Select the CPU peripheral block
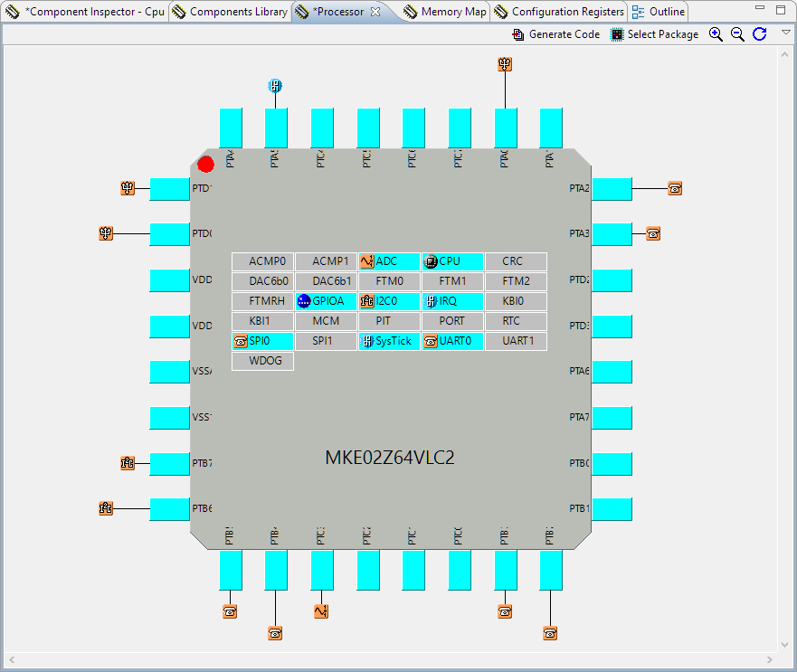The image size is (797, 672). (451, 261)
